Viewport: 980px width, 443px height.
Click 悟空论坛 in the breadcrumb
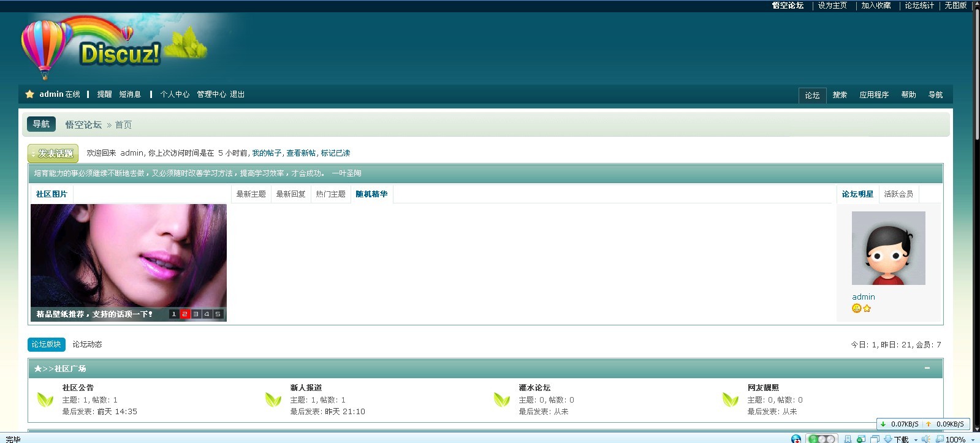[83, 124]
